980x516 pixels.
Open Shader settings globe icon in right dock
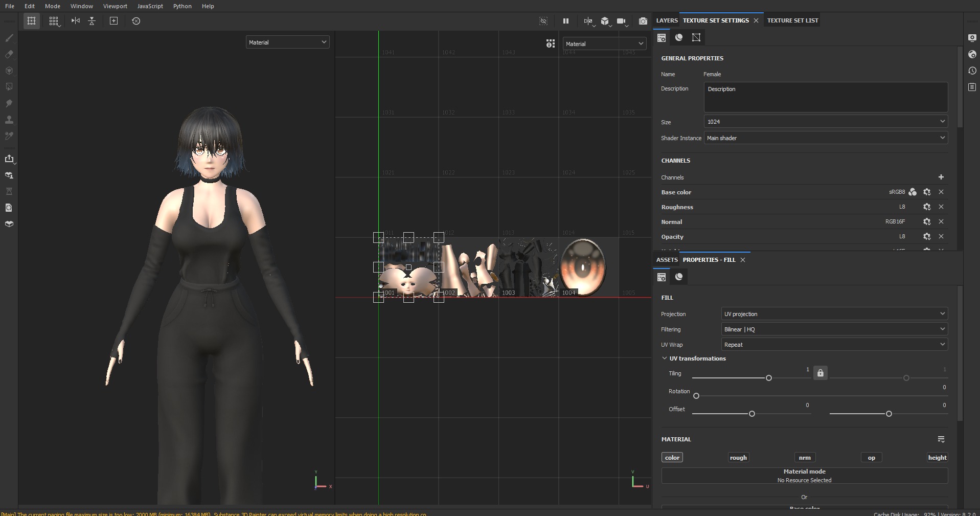pyautogui.click(x=972, y=54)
